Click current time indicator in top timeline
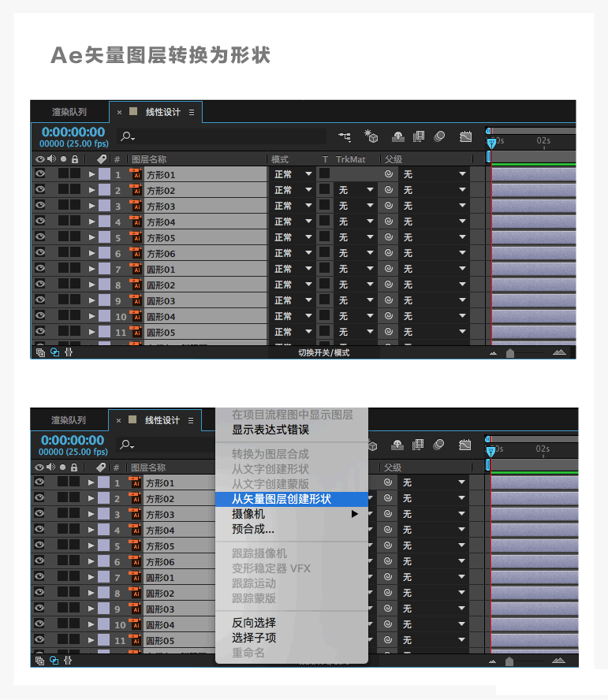The height and width of the screenshot is (700, 608). point(491,143)
